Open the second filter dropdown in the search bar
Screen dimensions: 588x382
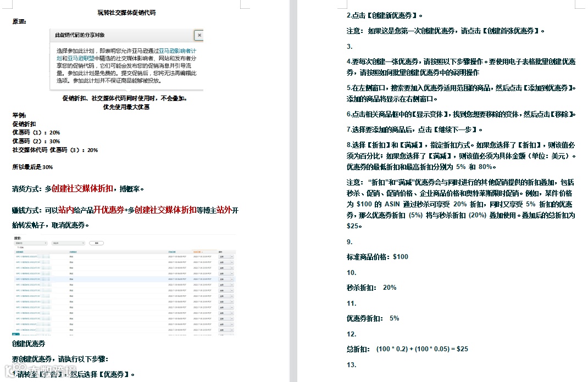click(x=67, y=243)
